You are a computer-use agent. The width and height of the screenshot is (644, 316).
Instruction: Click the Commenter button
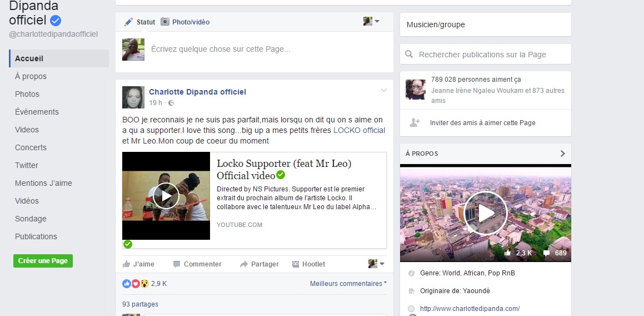click(x=197, y=264)
